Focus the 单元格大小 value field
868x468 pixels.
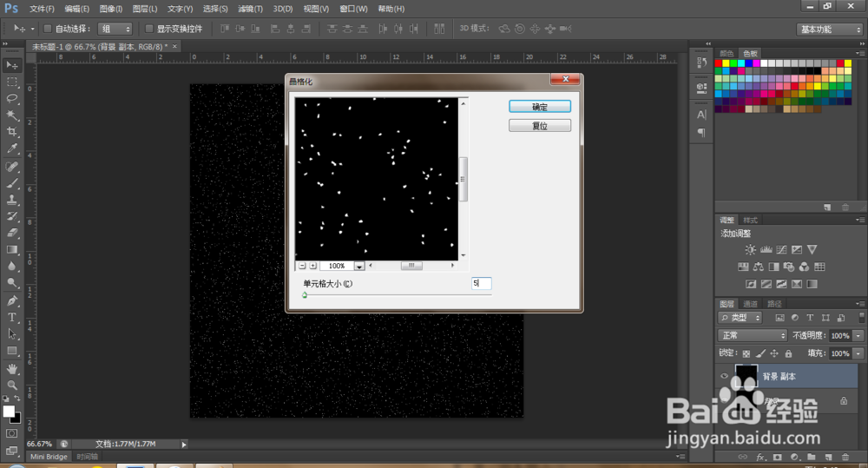click(481, 284)
